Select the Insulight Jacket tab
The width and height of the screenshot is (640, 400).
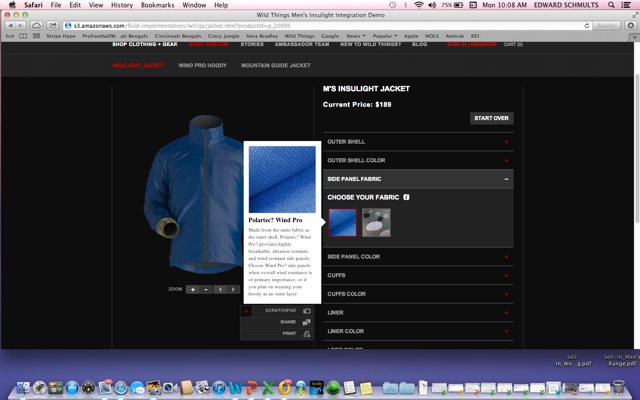pos(138,65)
